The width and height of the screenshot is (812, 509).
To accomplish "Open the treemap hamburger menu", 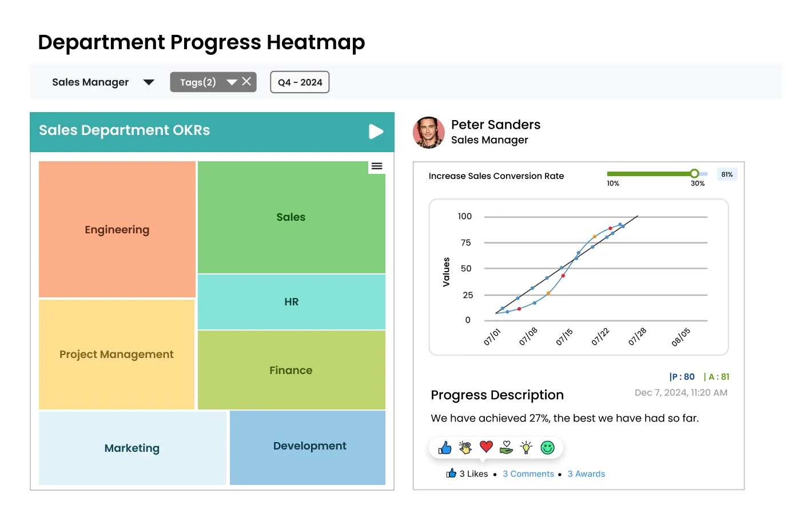I will click(x=377, y=166).
